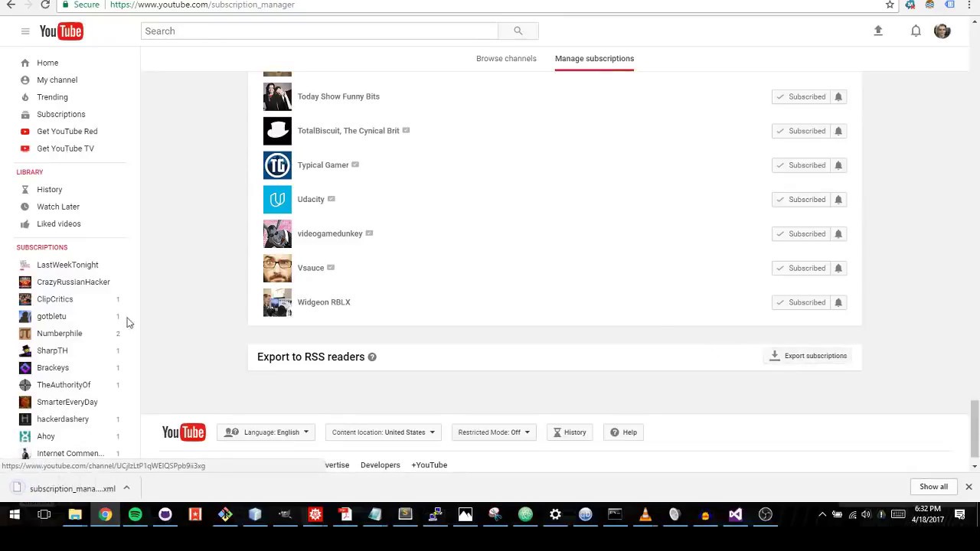Open the Language English dropdown

pos(266,432)
